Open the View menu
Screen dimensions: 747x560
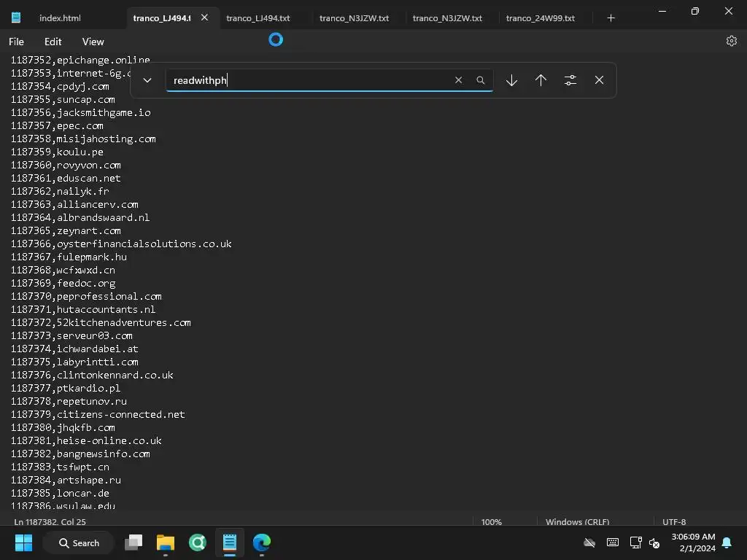pos(93,42)
